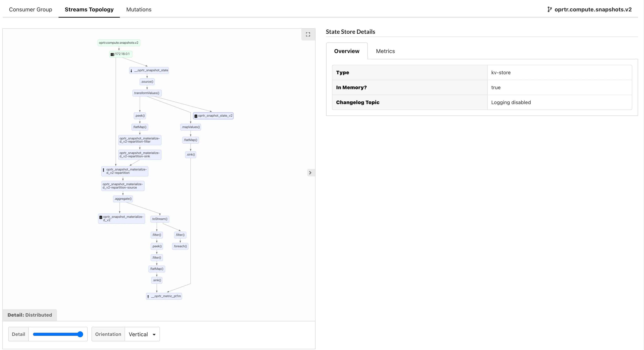
Task: Open the Mutations tab
Action: (x=139, y=9)
